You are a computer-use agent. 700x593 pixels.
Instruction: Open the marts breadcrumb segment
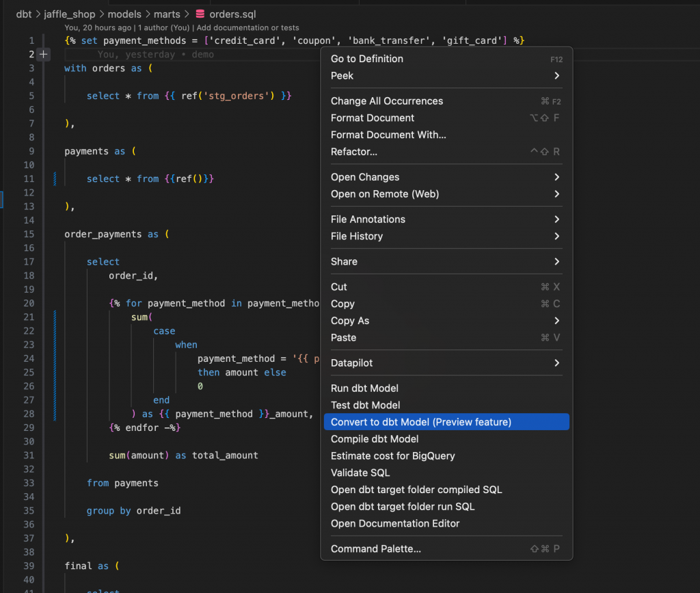pos(167,14)
